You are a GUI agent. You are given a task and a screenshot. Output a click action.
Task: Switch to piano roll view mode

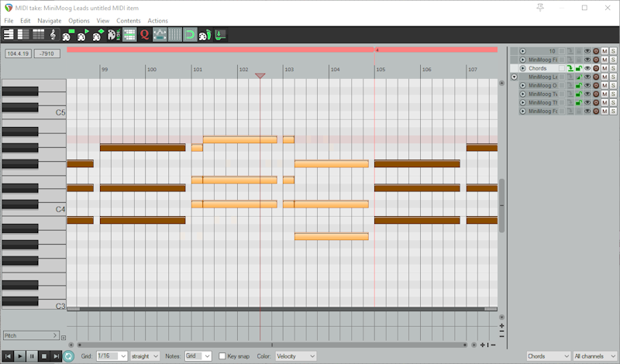[x=9, y=34]
